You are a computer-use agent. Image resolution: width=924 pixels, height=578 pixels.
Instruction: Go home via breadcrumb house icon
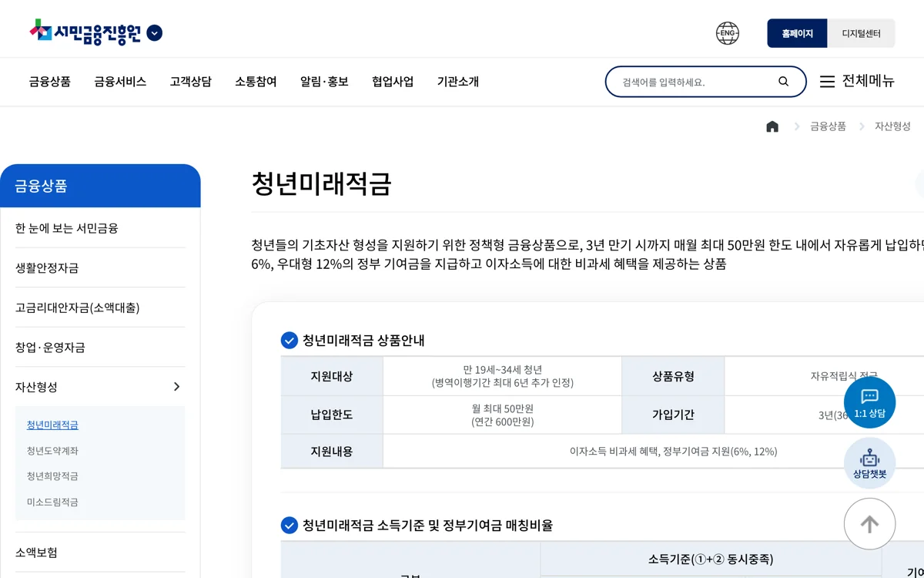pos(772,126)
